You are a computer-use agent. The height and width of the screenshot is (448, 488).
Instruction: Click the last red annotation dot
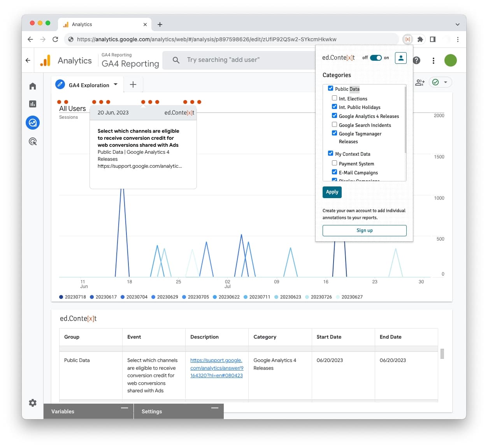tap(199, 102)
